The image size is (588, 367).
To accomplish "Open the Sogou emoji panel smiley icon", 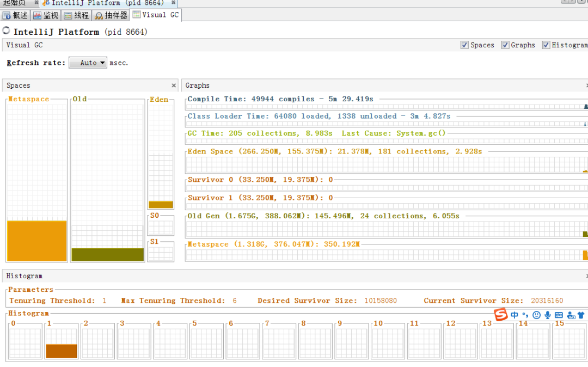I will pos(536,315).
